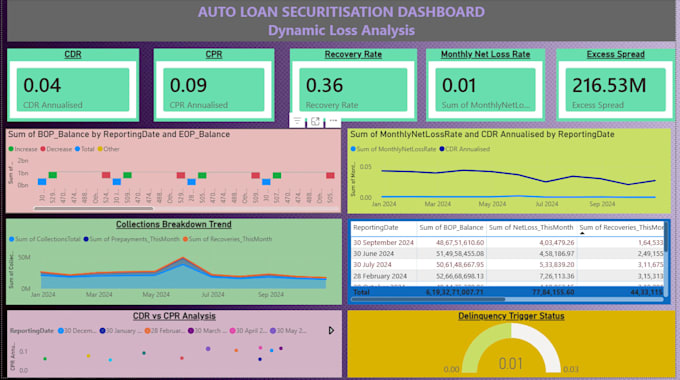
Task: Click the waterfall chart horizontal scrollbar
Action: (x=93, y=209)
